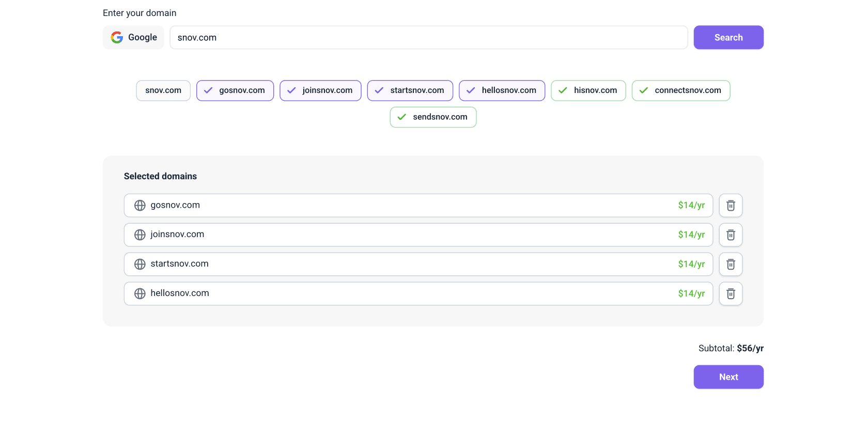Open the Google provider selector
868x435 pixels.
coord(133,37)
